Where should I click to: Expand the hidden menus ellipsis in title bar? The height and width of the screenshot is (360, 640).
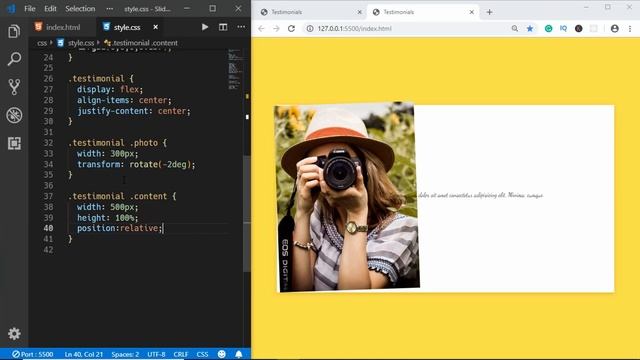pos(109,9)
